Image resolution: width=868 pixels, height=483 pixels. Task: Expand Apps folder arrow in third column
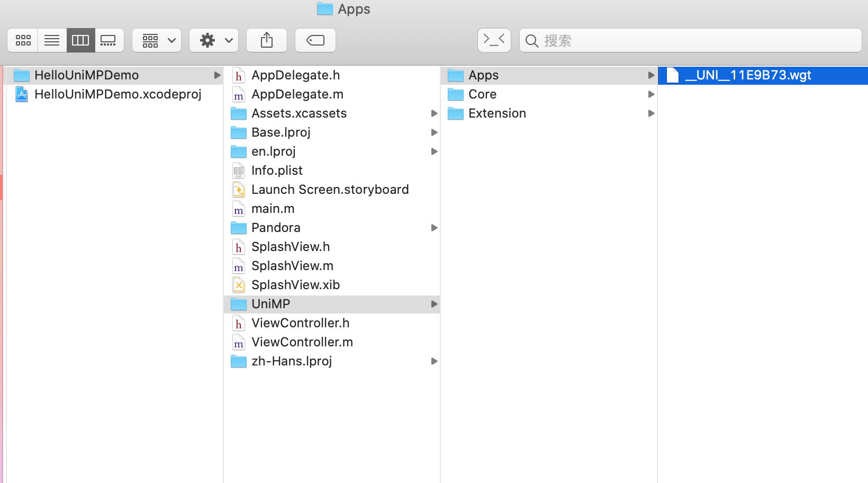[651, 75]
